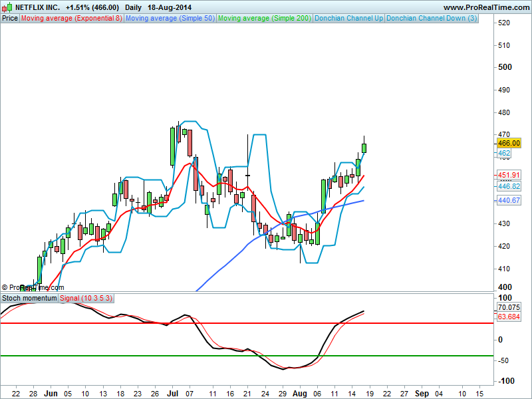Select Moving average (Simple 50) label

[170, 19]
